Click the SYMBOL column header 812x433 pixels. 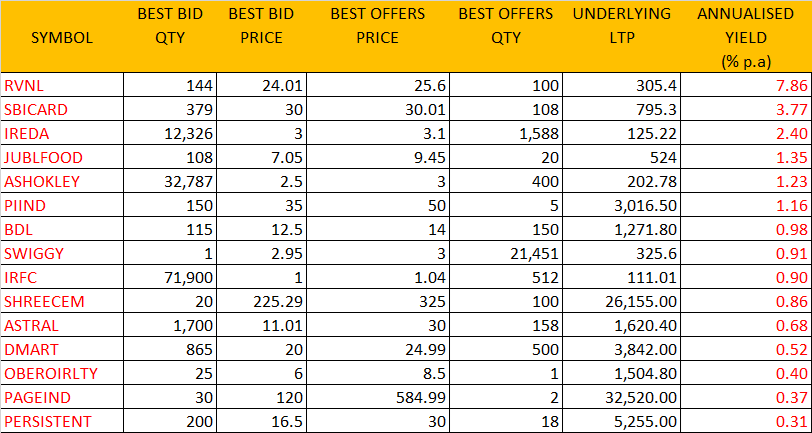click(62, 38)
